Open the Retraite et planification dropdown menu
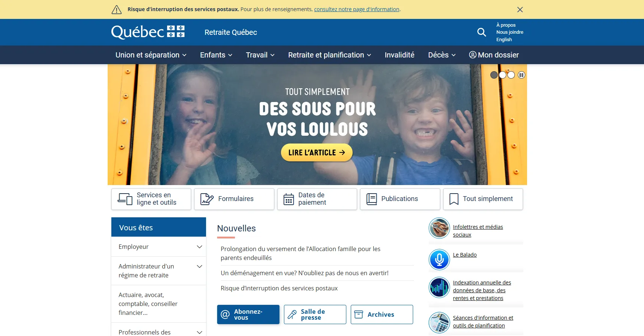Viewport: 644px width, 336px height. [x=330, y=55]
